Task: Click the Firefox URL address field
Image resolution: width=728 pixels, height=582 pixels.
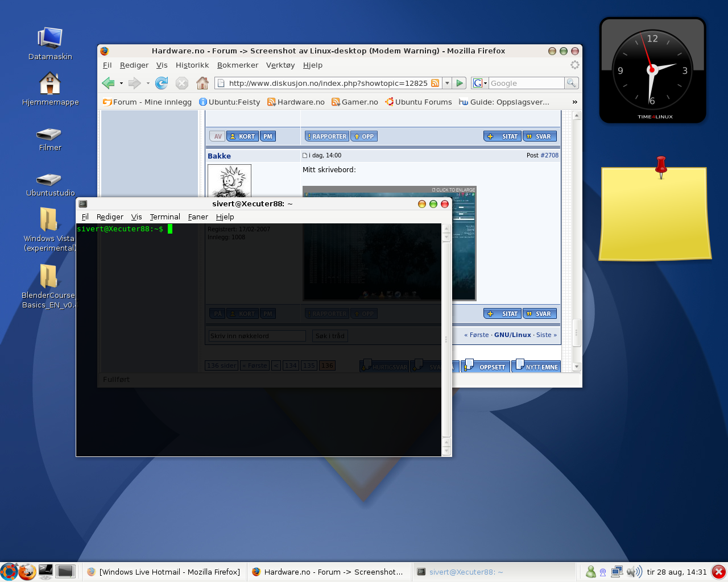Action: click(328, 83)
